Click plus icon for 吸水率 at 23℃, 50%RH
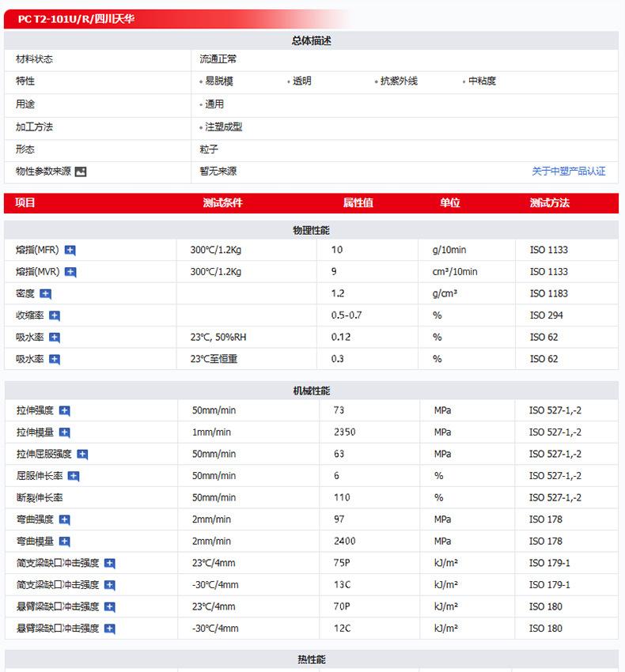The width and height of the screenshot is (625, 672). tap(55, 338)
